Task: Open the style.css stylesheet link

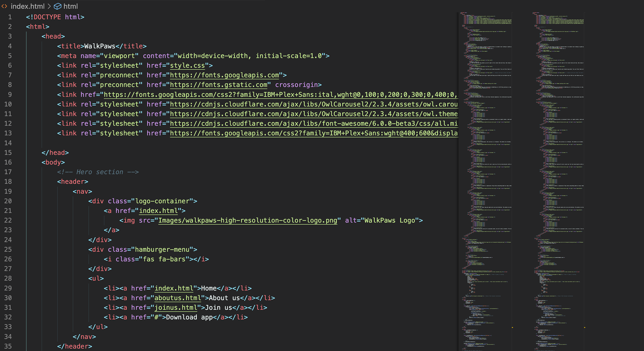Action: coord(187,65)
